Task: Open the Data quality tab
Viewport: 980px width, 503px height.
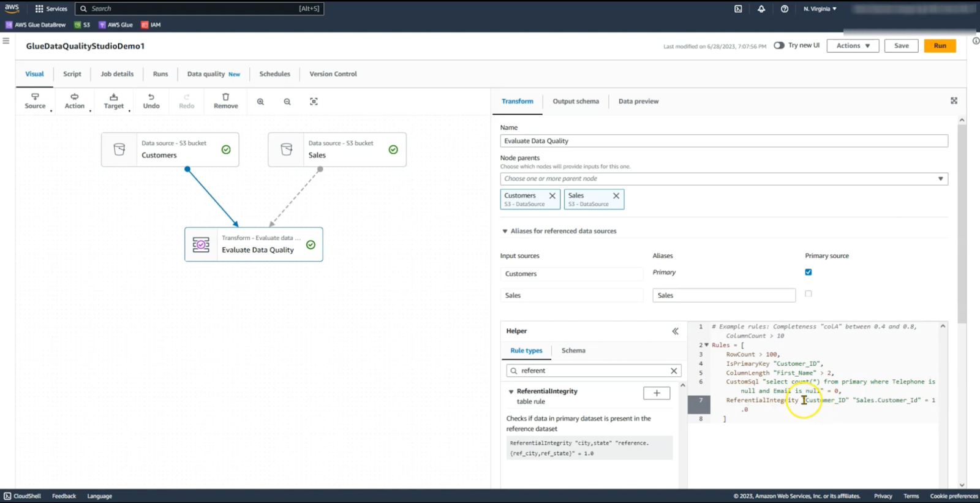Action: [x=214, y=74]
